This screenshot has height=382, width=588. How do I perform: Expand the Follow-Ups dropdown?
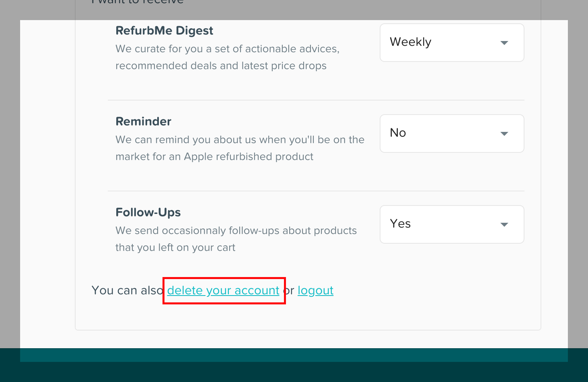click(452, 224)
